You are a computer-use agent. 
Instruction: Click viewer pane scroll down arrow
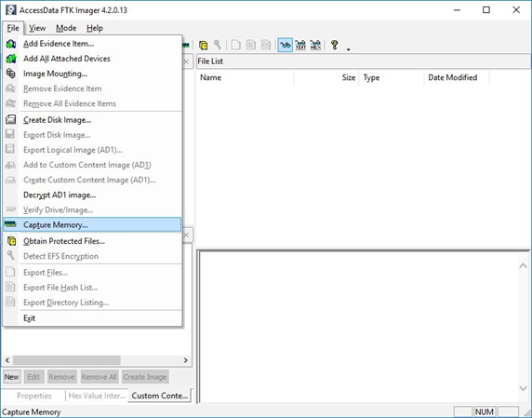click(524, 388)
